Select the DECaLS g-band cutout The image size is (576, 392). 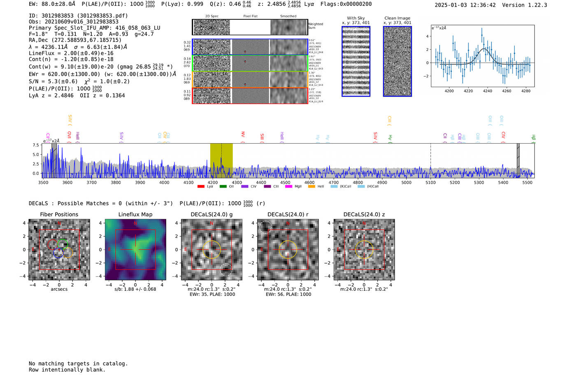pyautogui.click(x=212, y=250)
